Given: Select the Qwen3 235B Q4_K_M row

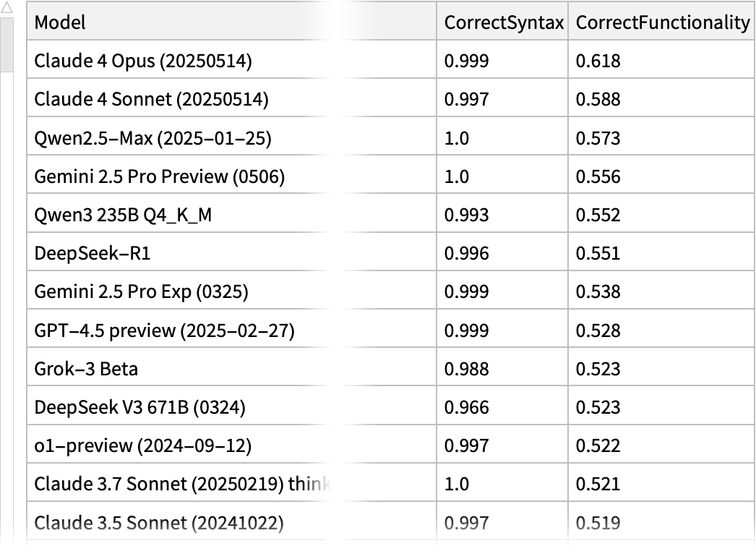Looking at the screenshot, I should pyautogui.click(x=123, y=215).
